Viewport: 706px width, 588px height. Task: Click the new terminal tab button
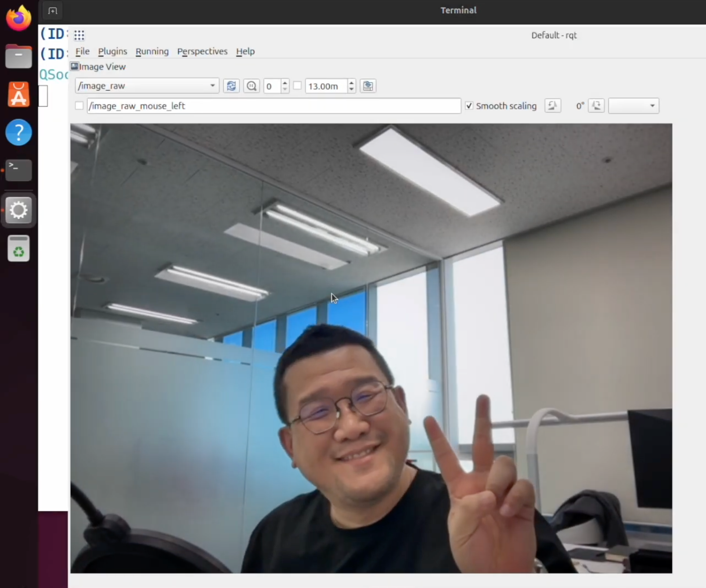pyautogui.click(x=53, y=11)
